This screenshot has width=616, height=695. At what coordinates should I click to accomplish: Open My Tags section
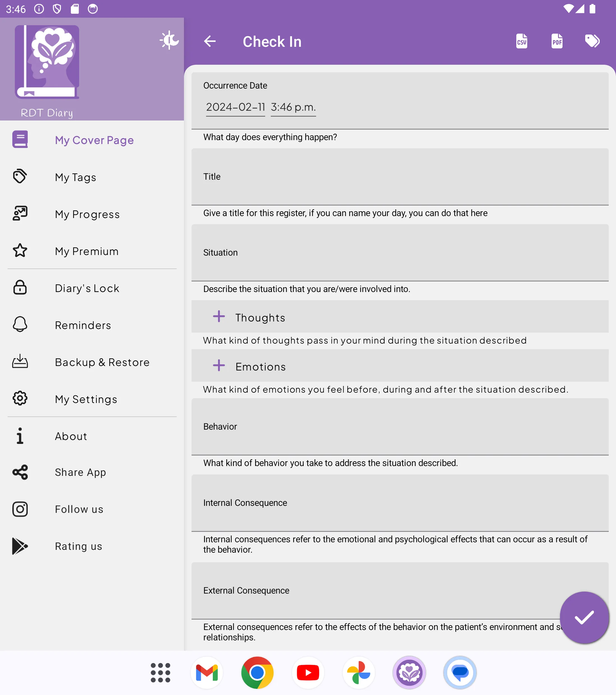(x=92, y=177)
